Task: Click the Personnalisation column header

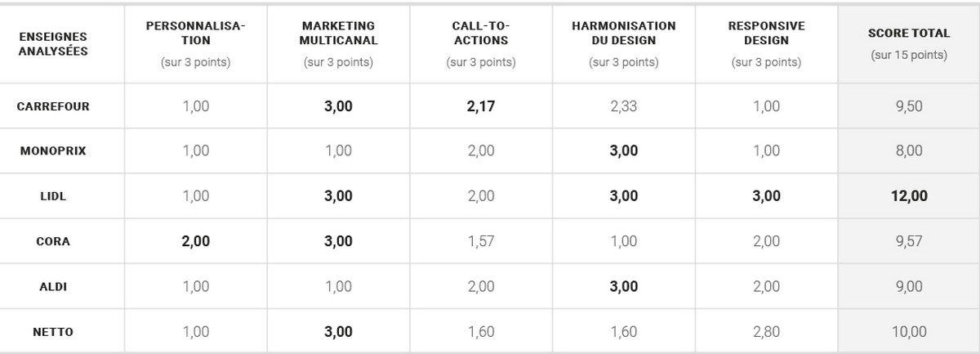Action: click(x=195, y=33)
